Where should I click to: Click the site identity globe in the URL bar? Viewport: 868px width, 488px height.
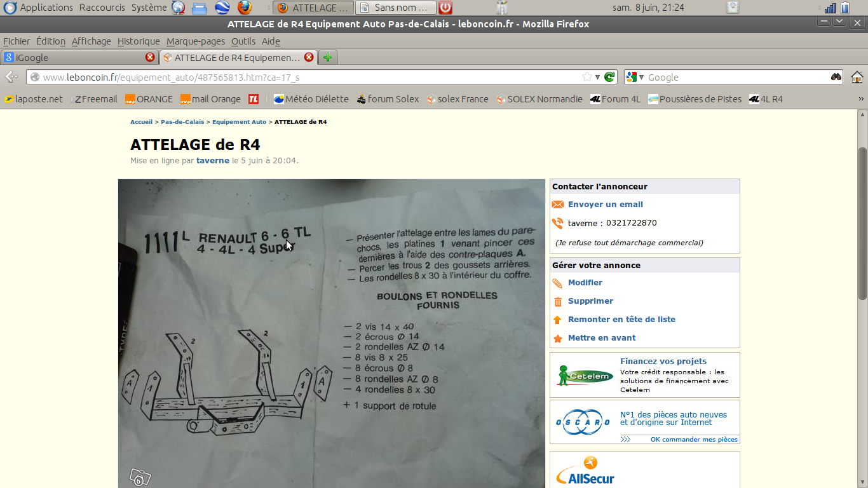pos(34,77)
